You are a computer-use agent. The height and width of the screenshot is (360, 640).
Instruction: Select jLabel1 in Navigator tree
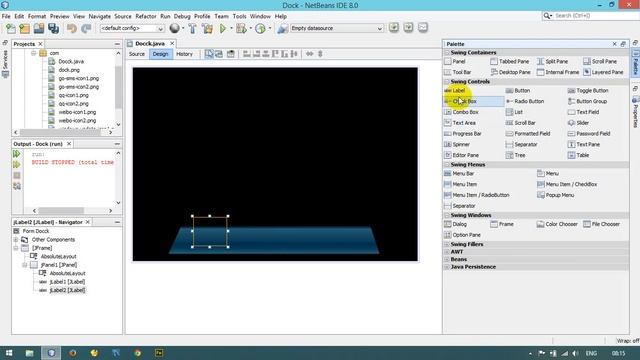coord(67,282)
